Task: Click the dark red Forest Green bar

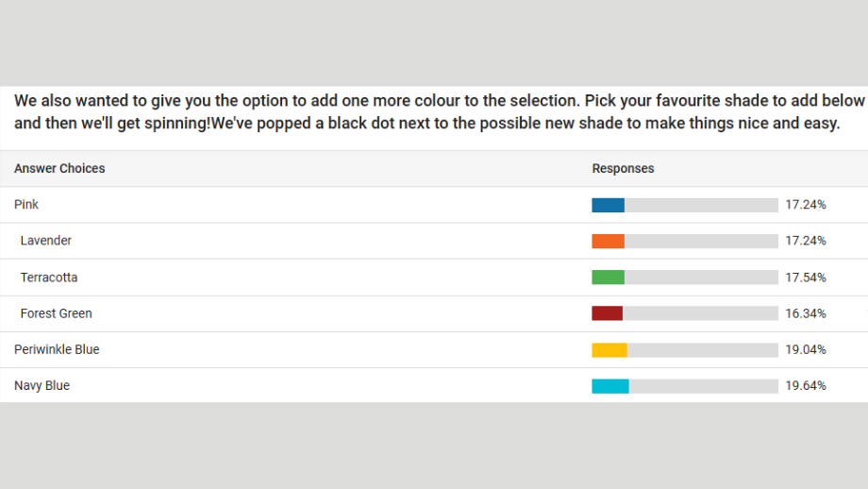Action: (608, 313)
